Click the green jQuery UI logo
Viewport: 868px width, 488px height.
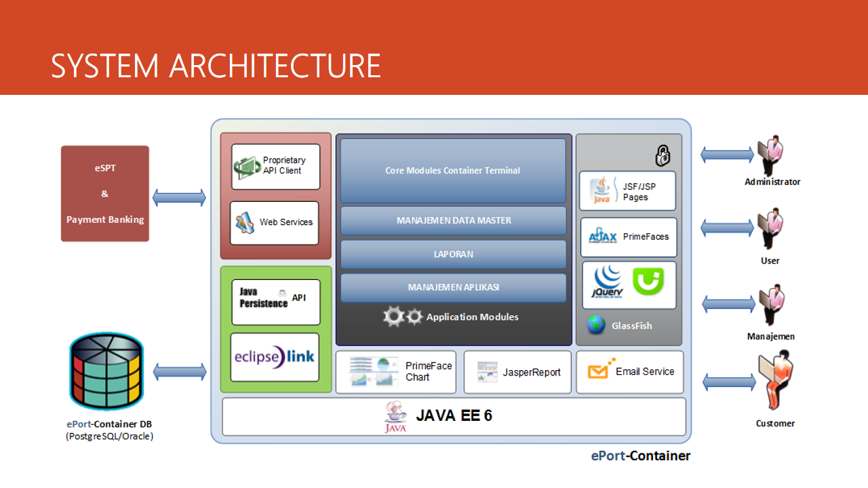648,281
